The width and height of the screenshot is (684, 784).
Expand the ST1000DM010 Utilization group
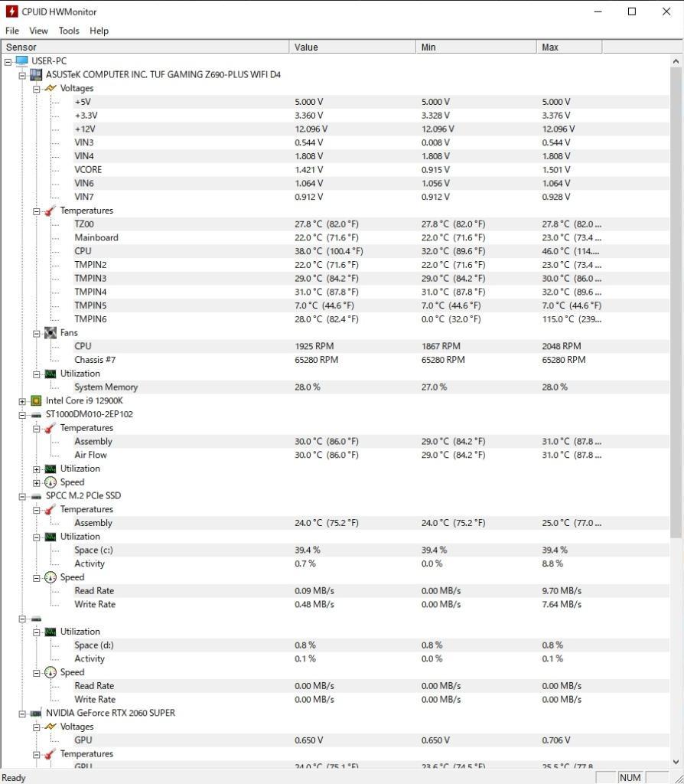[x=37, y=469]
